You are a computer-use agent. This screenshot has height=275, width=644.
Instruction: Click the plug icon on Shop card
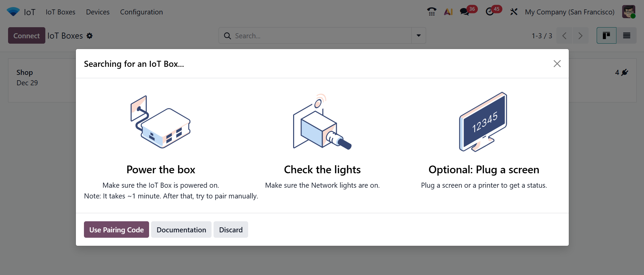[x=625, y=72]
